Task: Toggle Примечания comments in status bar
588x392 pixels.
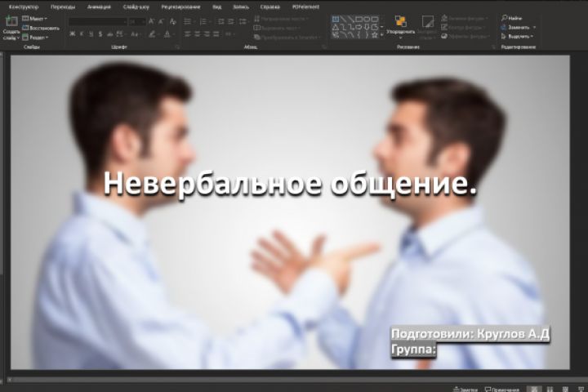Action: (x=501, y=390)
